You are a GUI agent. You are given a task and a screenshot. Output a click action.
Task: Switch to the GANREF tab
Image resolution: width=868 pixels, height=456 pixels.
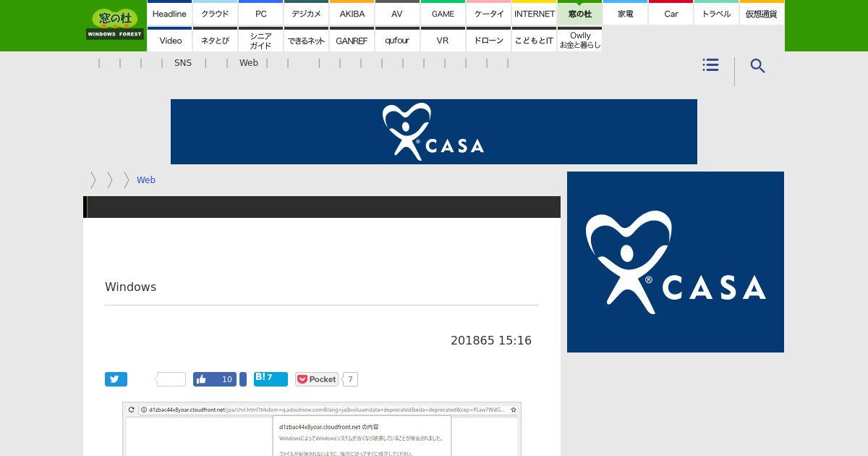pyautogui.click(x=352, y=40)
